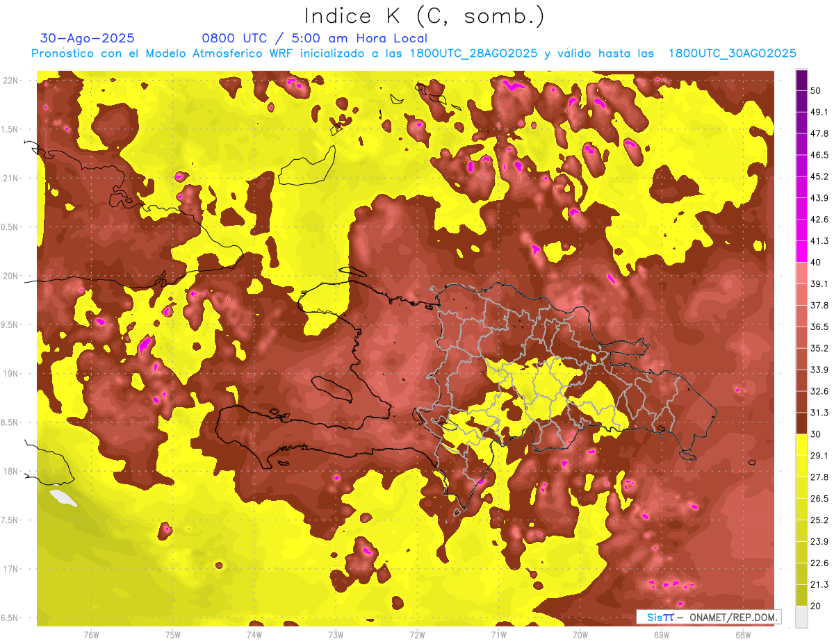Click the "0800 UTC / 5:00 am Hora Local" text
The image size is (834, 644).
(315, 38)
